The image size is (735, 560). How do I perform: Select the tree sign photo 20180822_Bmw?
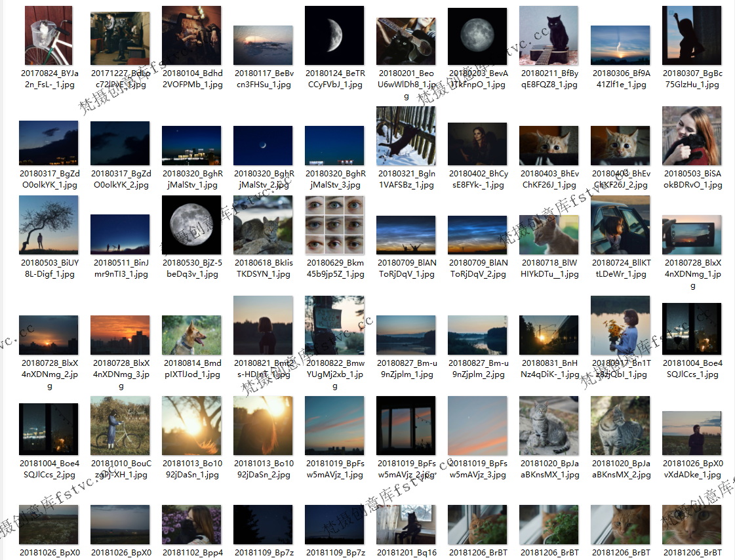tap(334, 325)
